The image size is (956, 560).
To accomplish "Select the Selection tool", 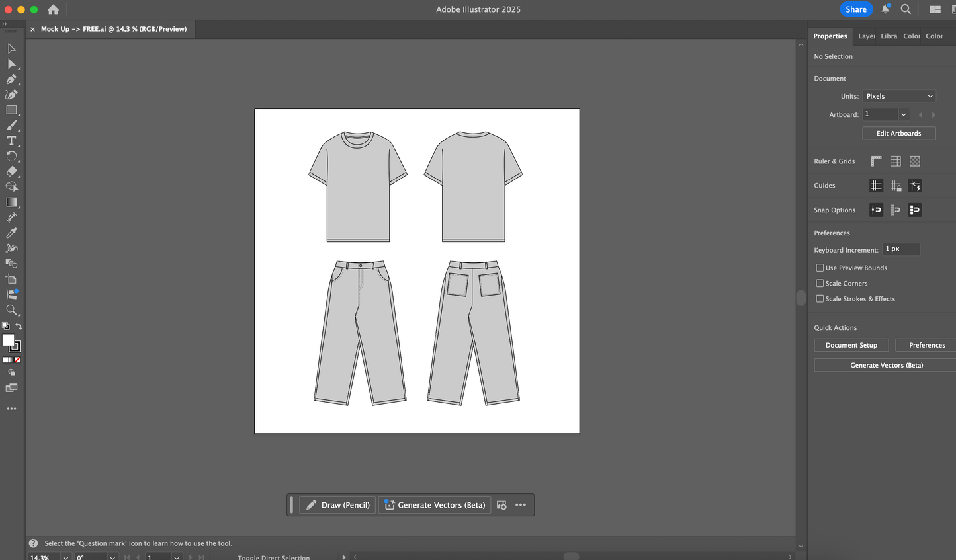I will 11,48.
